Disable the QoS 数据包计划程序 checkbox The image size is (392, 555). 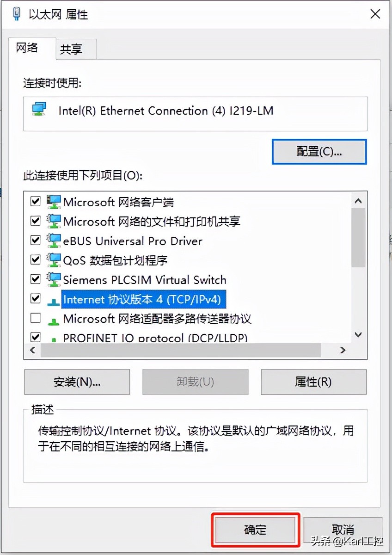pos(35,259)
